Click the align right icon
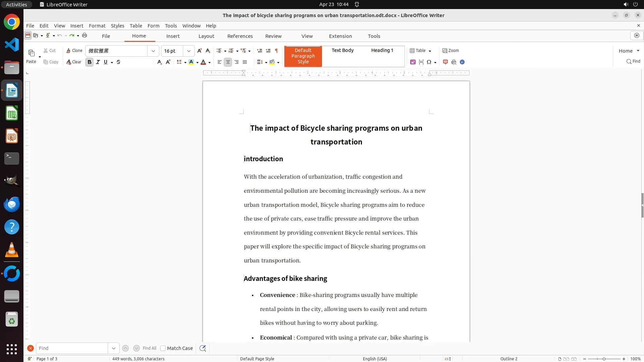 click(x=236, y=62)
